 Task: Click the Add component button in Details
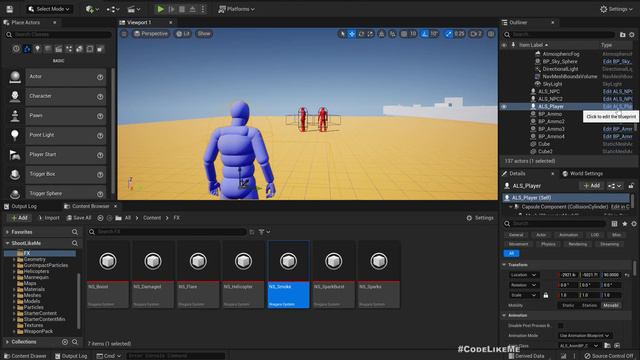pyautogui.click(x=591, y=186)
